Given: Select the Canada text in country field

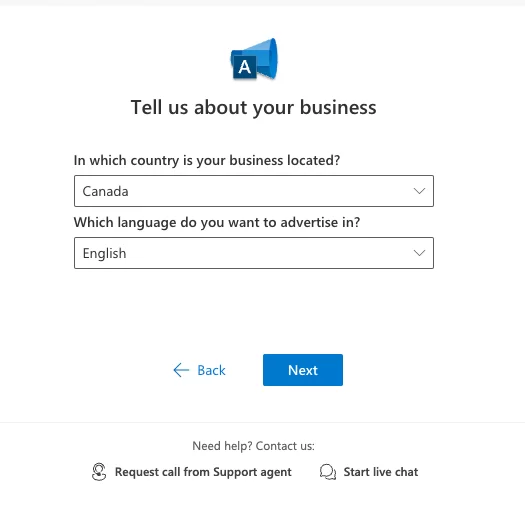Looking at the screenshot, I should (x=105, y=191).
